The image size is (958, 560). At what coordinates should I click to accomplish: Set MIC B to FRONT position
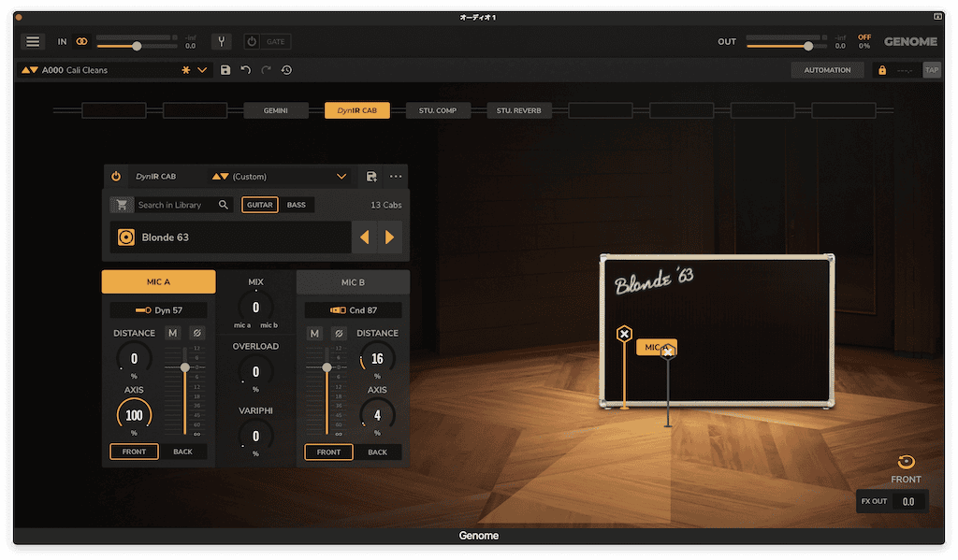pos(328,452)
